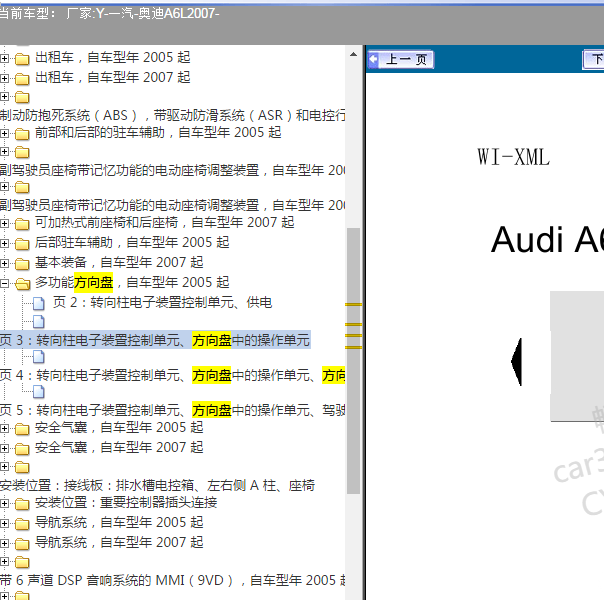Expand the 安装位置：重要控制器插头连接 node

click(x=4, y=503)
